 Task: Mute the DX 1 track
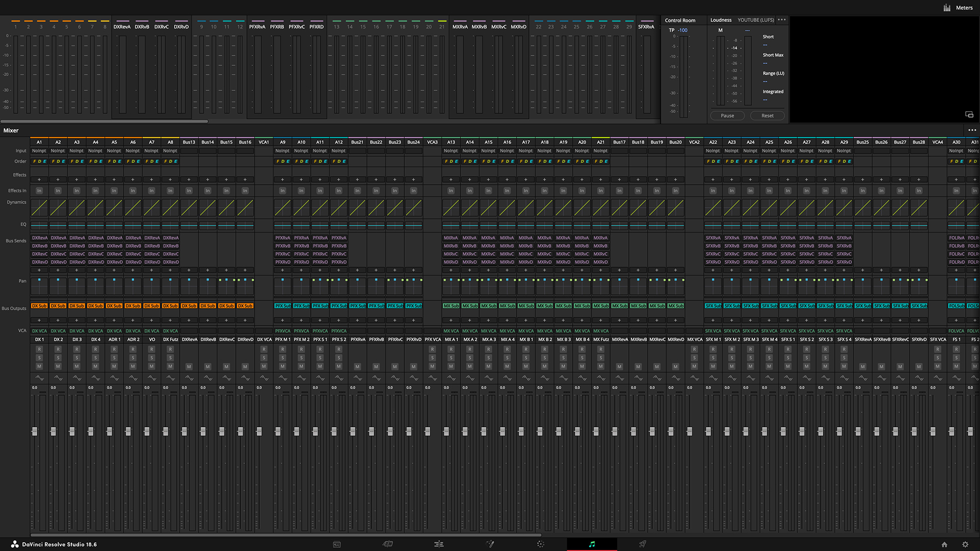[39, 366]
